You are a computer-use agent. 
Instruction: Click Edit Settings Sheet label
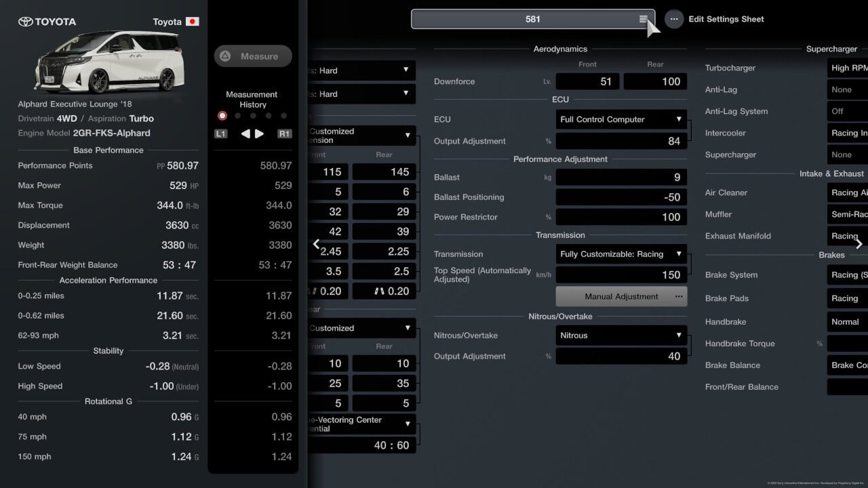726,19
